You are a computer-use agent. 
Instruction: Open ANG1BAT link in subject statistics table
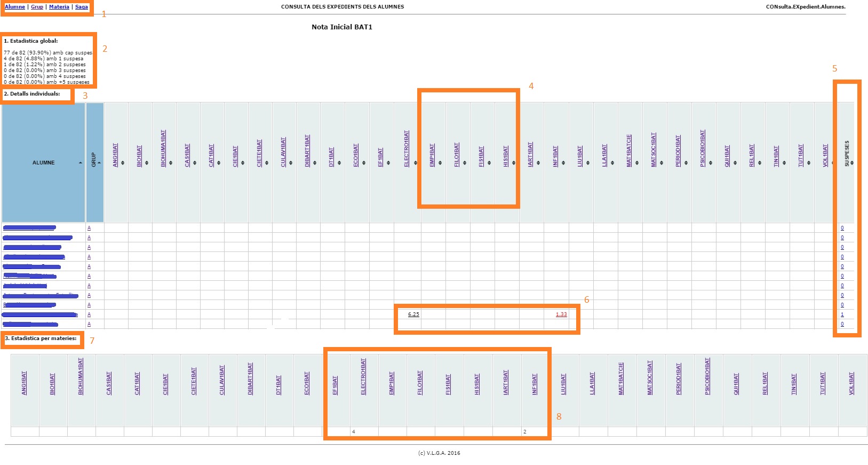24,383
